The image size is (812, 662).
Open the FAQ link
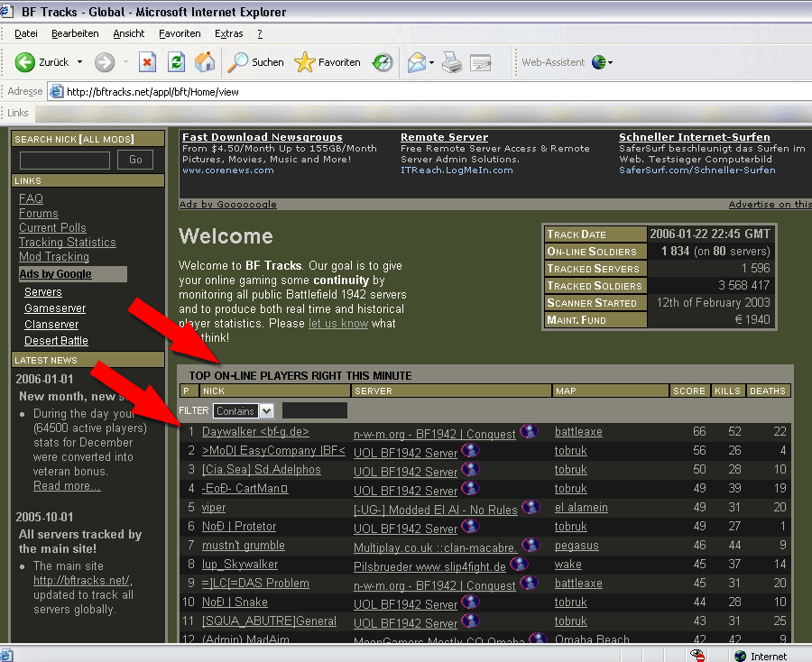(31, 198)
